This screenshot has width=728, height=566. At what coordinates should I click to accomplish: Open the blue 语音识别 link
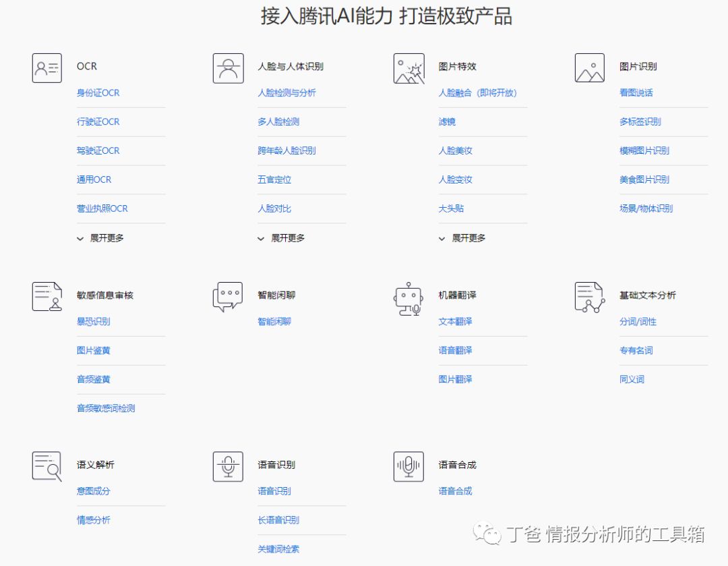(274, 491)
